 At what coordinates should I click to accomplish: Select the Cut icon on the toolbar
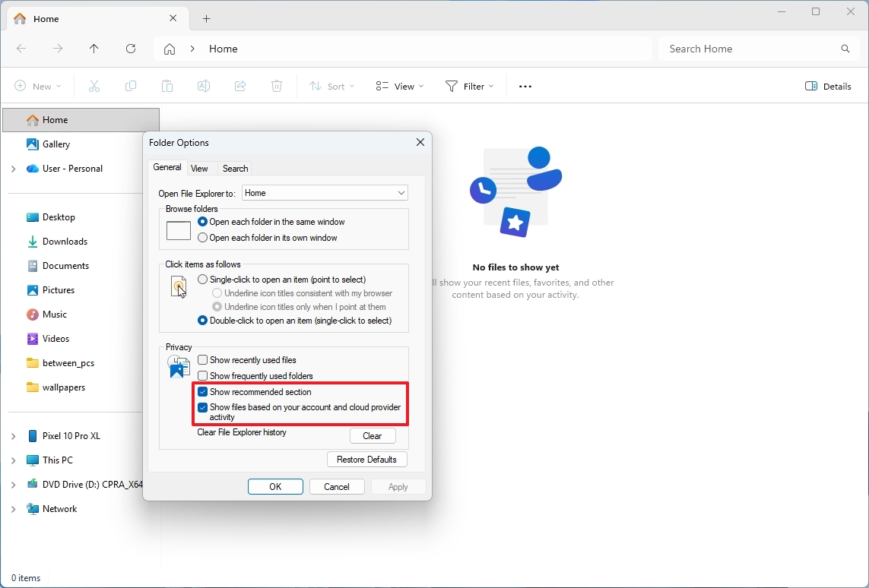[x=94, y=86]
